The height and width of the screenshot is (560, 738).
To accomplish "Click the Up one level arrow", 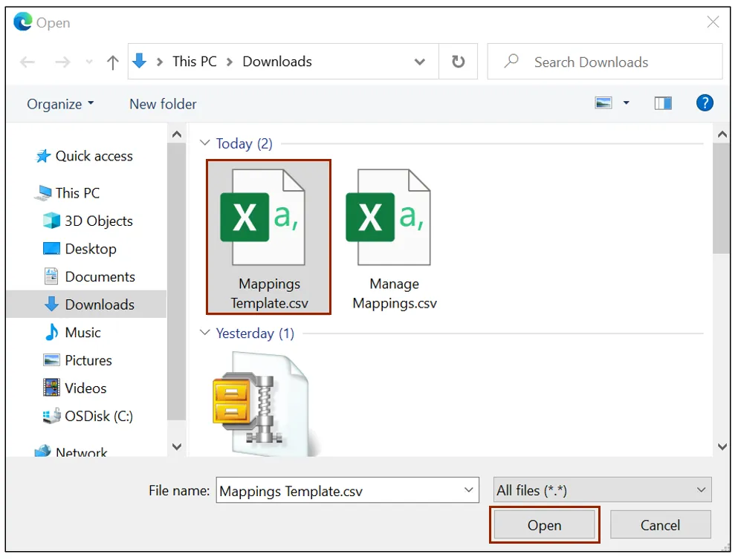I will click(113, 62).
